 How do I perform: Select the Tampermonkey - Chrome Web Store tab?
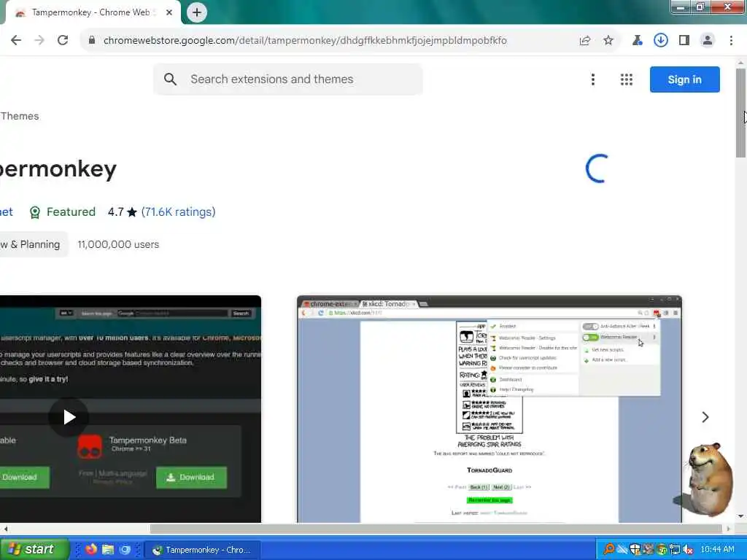click(x=91, y=13)
